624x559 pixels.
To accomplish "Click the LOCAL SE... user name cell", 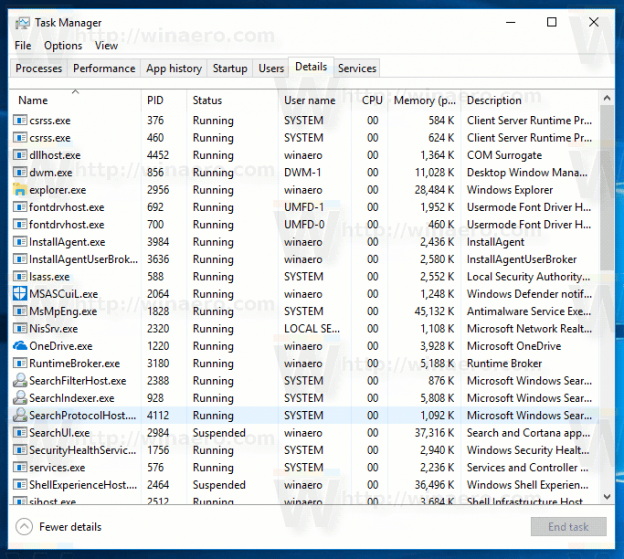I will coord(312,329).
